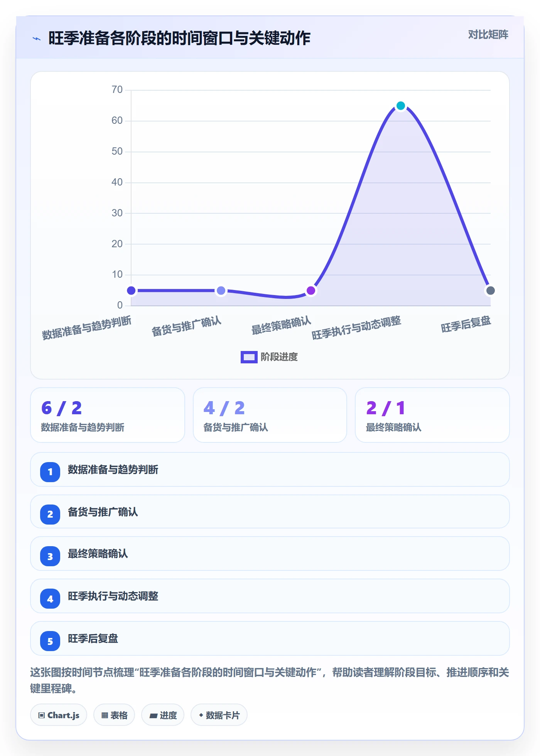Click the x-axis label 数据准备与趋势判断

87,328
